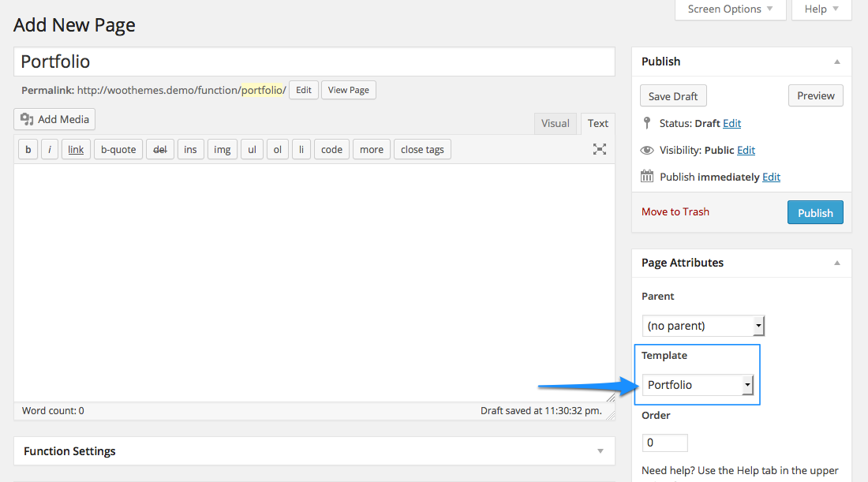Click the italic (i) quicktag button
868x482 pixels.
pyautogui.click(x=50, y=149)
